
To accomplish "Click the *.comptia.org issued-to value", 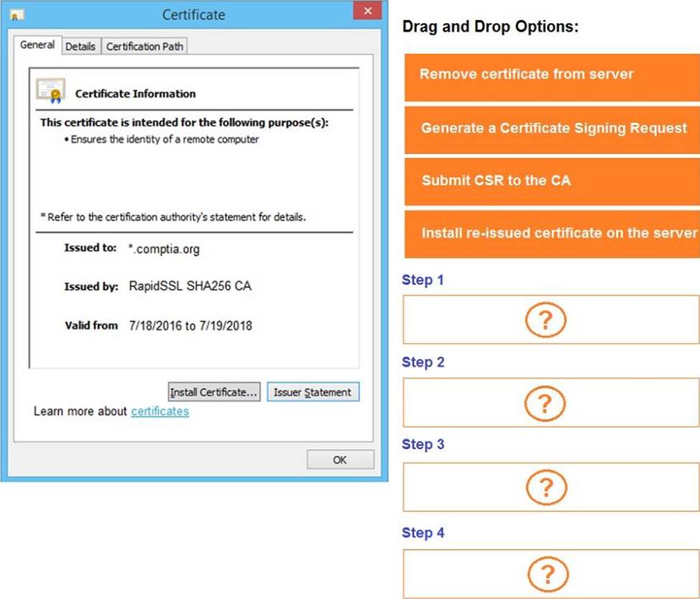I will (164, 250).
